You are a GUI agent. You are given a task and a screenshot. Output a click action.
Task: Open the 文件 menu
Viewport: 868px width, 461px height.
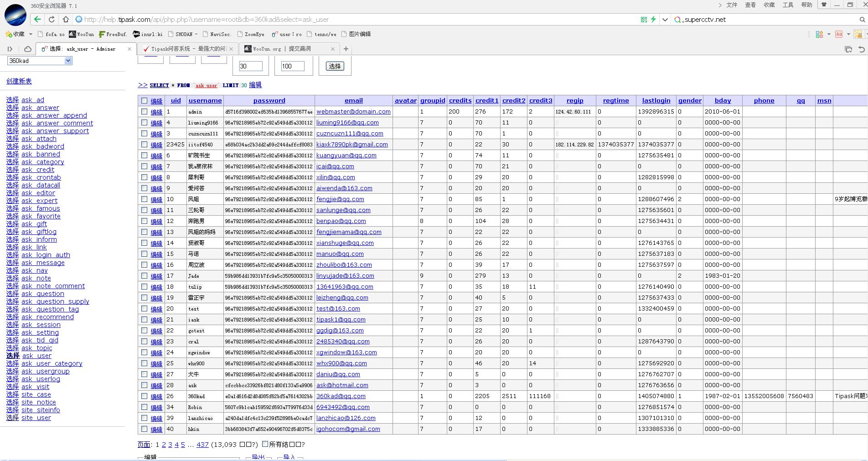(732, 5)
